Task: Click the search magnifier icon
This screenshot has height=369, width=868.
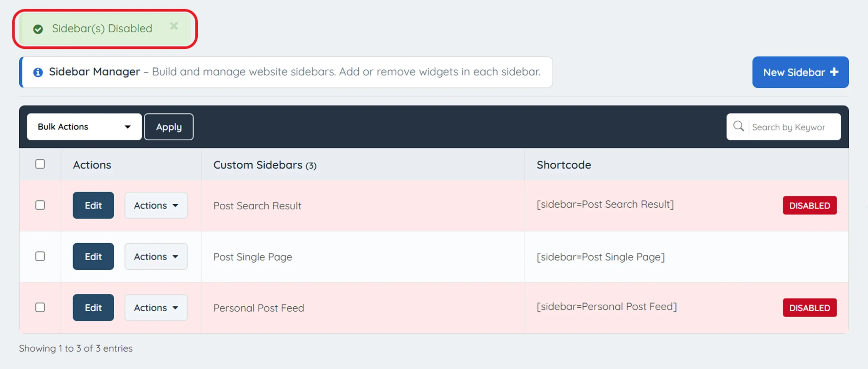Action: coord(738,127)
